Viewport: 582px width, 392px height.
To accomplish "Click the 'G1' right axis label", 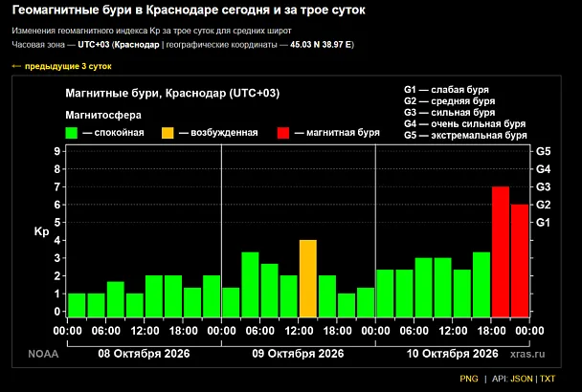I will point(543,223).
